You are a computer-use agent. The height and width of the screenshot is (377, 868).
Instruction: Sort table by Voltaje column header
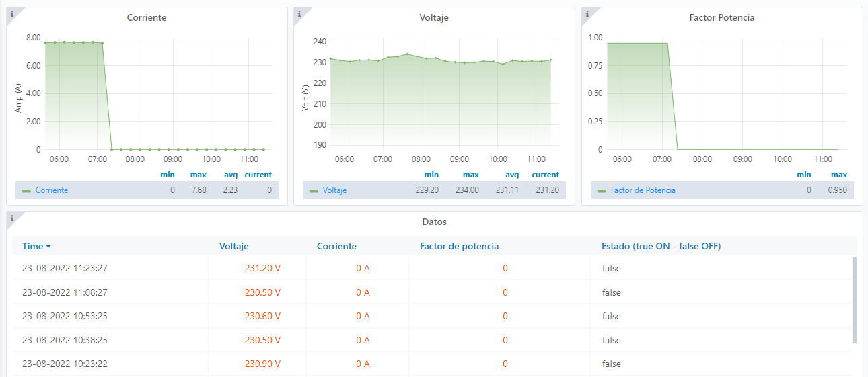pos(233,247)
